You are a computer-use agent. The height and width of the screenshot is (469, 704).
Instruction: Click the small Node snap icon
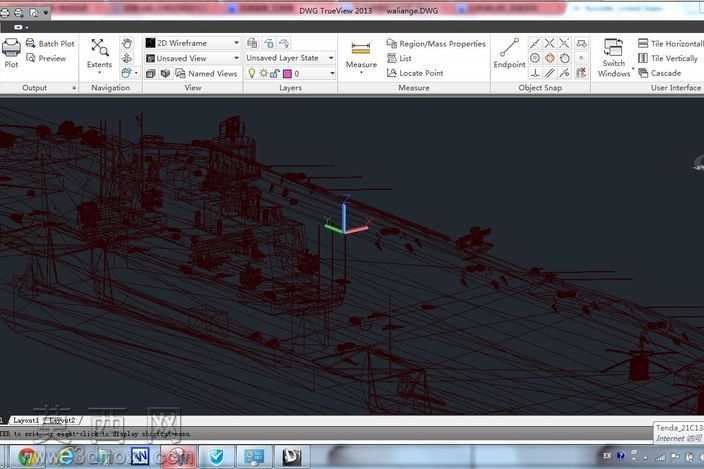581,58
